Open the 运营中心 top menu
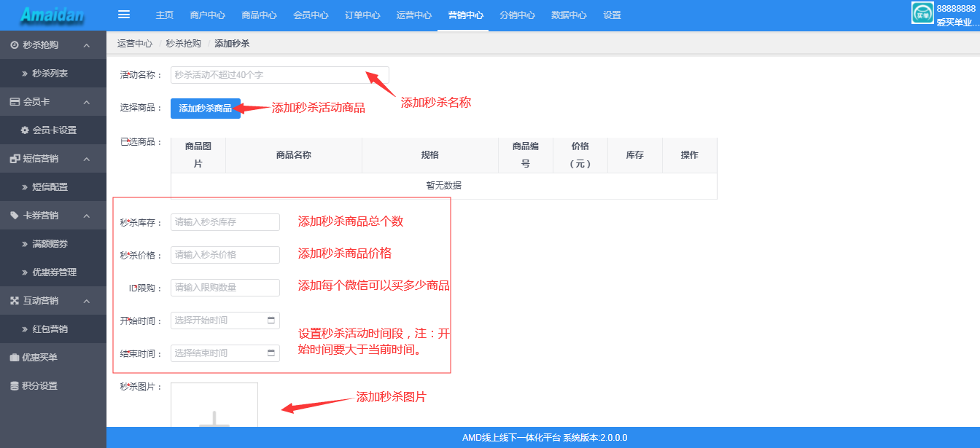This screenshot has height=448, width=980. click(x=414, y=15)
